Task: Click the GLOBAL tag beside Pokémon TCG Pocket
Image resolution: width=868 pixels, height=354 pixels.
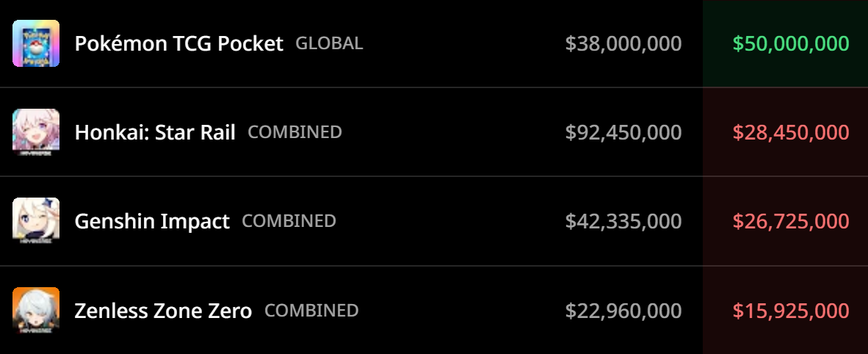Action: tap(330, 43)
